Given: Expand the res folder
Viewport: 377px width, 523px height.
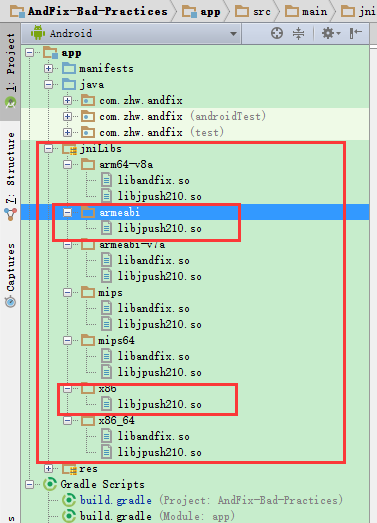Looking at the screenshot, I should tap(48, 469).
